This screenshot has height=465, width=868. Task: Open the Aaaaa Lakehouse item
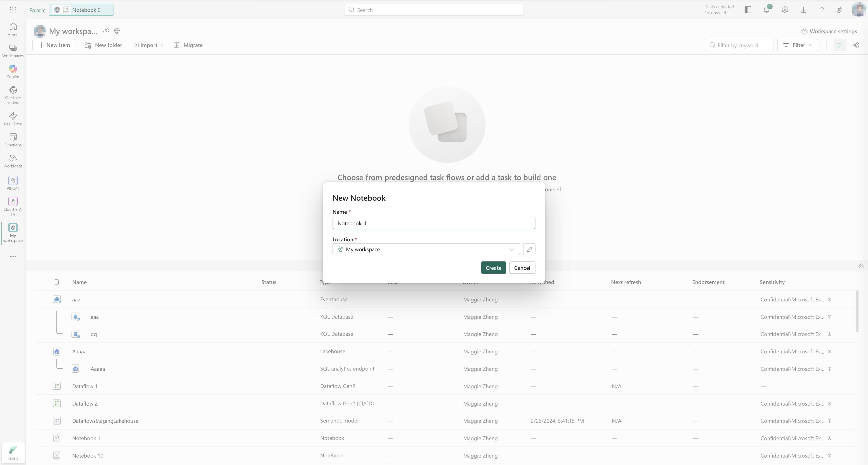(x=79, y=352)
